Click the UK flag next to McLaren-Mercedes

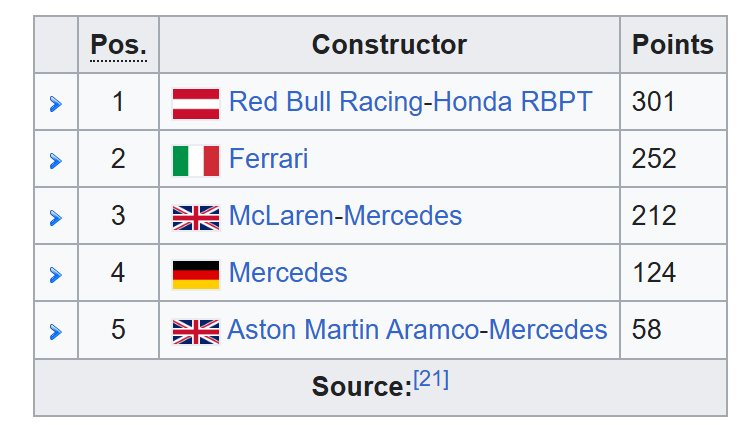click(x=196, y=218)
